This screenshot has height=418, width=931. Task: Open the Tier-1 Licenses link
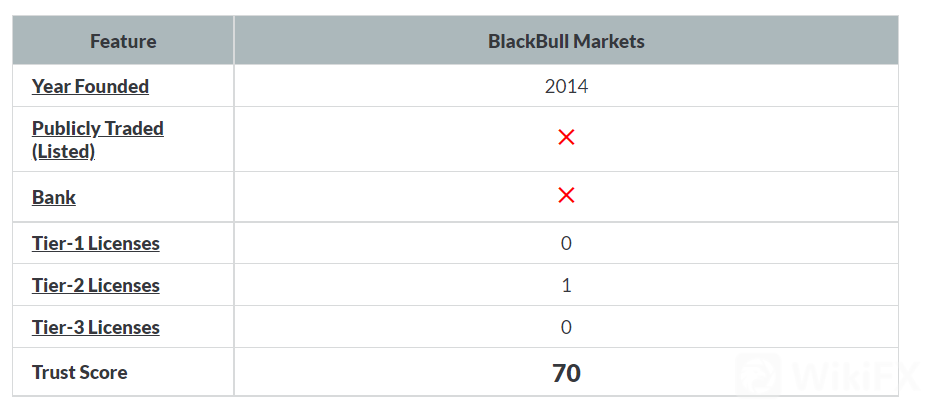point(95,244)
